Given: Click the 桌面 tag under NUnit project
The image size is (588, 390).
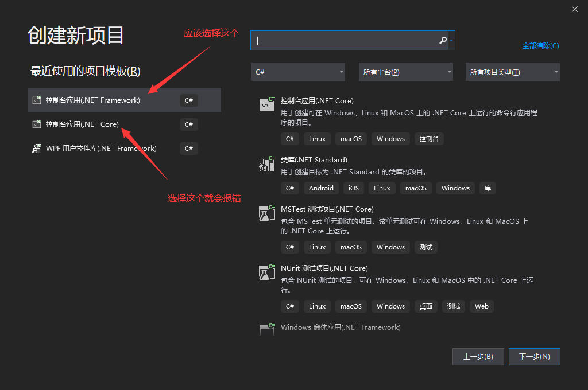Looking at the screenshot, I should coord(426,306).
